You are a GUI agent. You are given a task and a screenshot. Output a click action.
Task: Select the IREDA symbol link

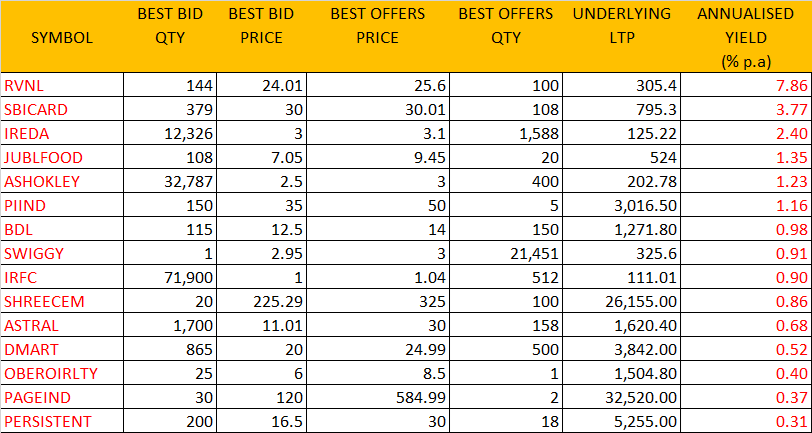(26, 133)
